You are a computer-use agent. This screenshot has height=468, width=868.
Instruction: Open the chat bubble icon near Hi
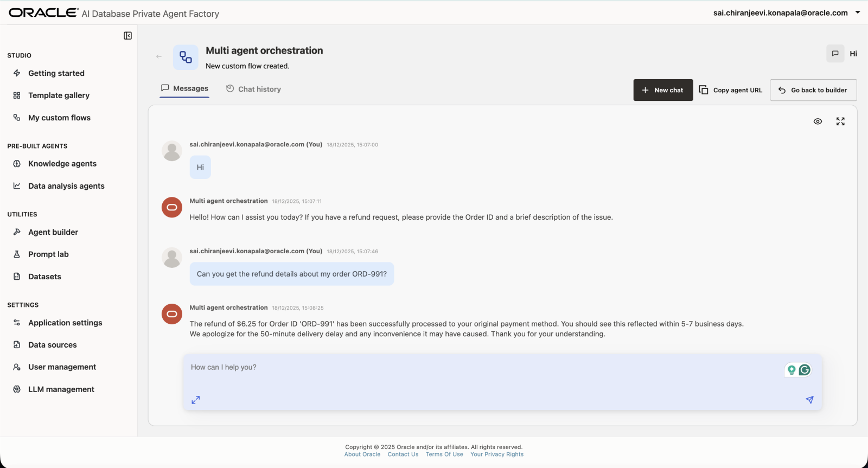point(835,54)
